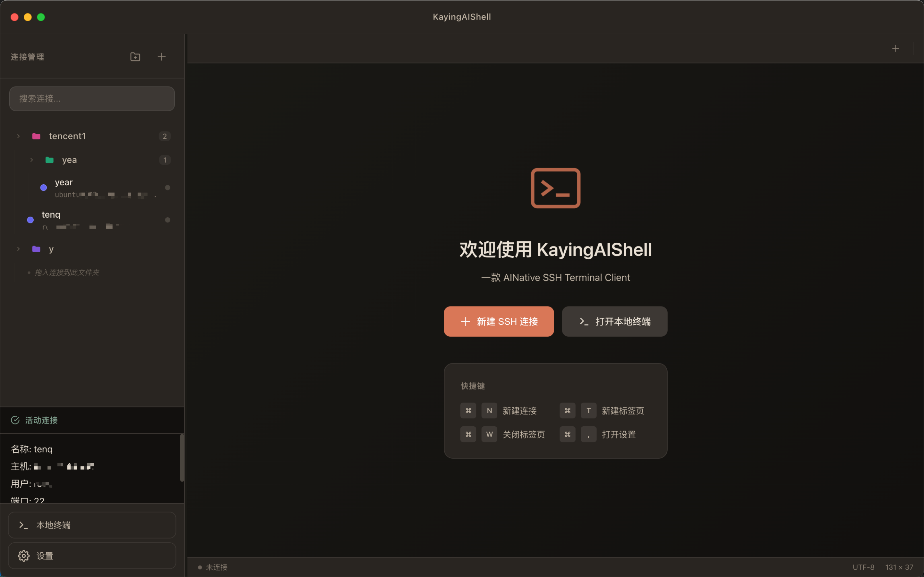The width and height of the screenshot is (924, 577).
Task: Click the 打开本地终端 button
Action: point(614,321)
